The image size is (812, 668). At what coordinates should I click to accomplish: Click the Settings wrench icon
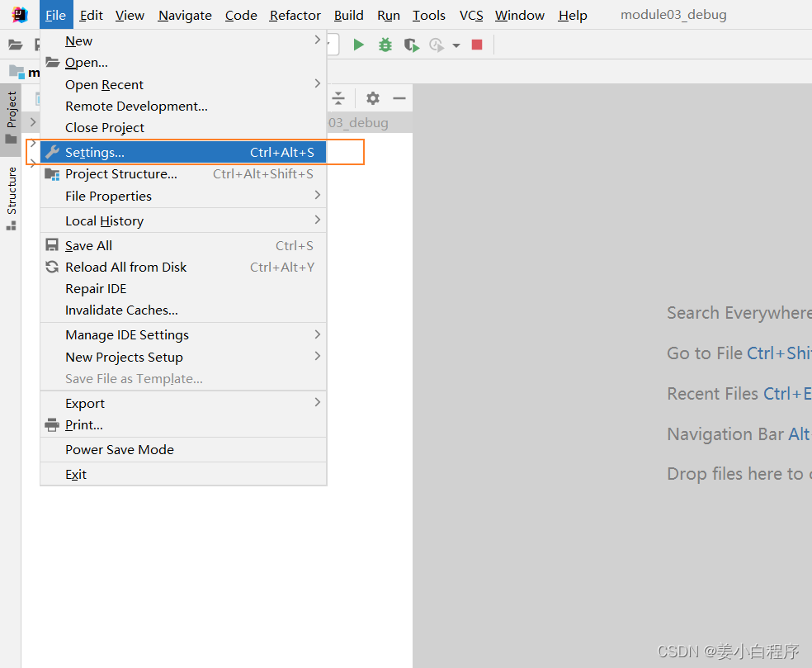(x=52, y=152)
